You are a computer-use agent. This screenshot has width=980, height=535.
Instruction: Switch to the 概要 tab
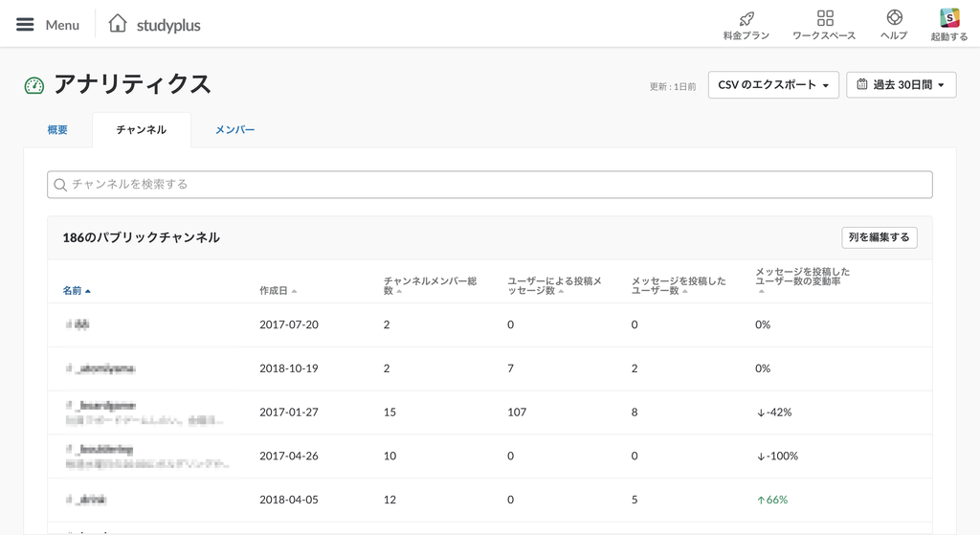pos(57,130)
